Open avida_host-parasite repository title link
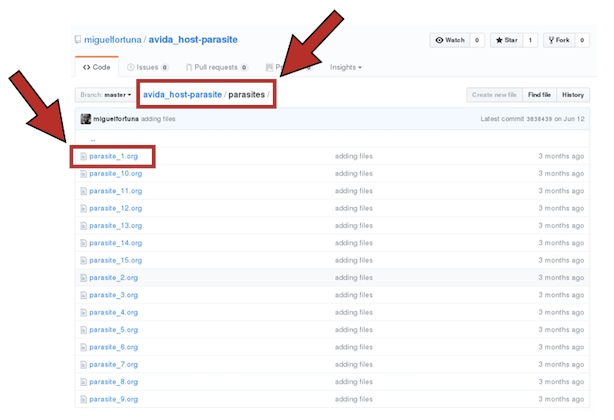This screenshot has width=614, height=420. (193, 40)
